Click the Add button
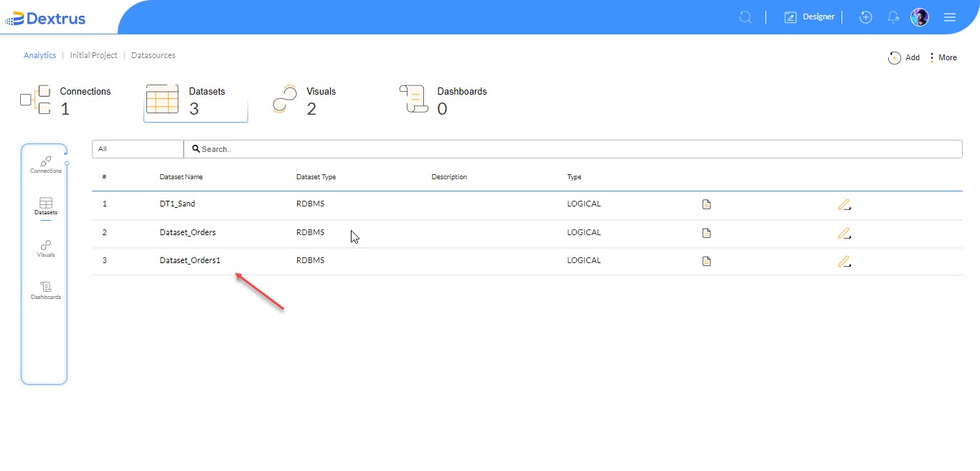 click(904, 58)
